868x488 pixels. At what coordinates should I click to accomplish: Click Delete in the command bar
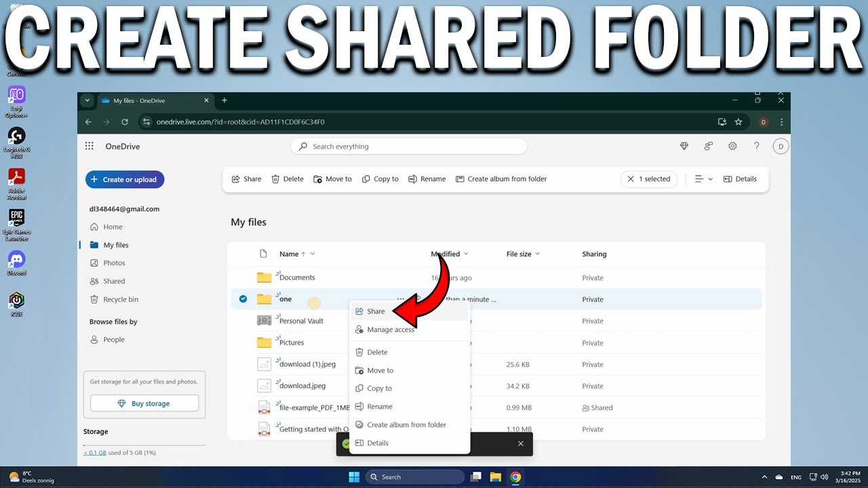click(x=288, y=179)
